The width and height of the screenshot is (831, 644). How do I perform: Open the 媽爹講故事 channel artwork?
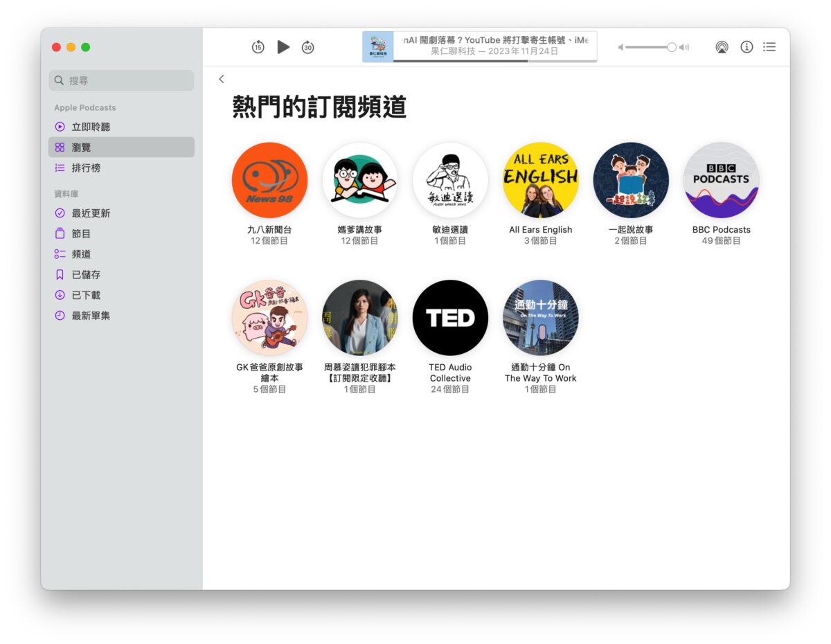[360, 180]
